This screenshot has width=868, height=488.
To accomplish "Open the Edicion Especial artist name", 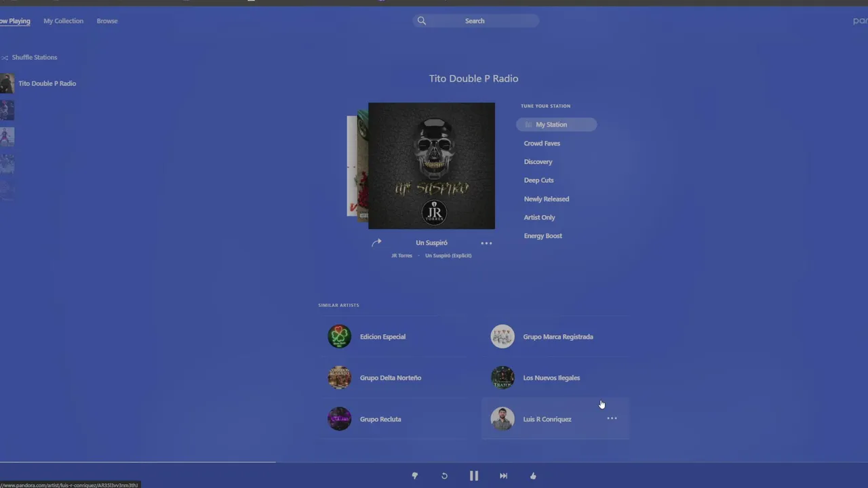I will (x=382, y=337).
